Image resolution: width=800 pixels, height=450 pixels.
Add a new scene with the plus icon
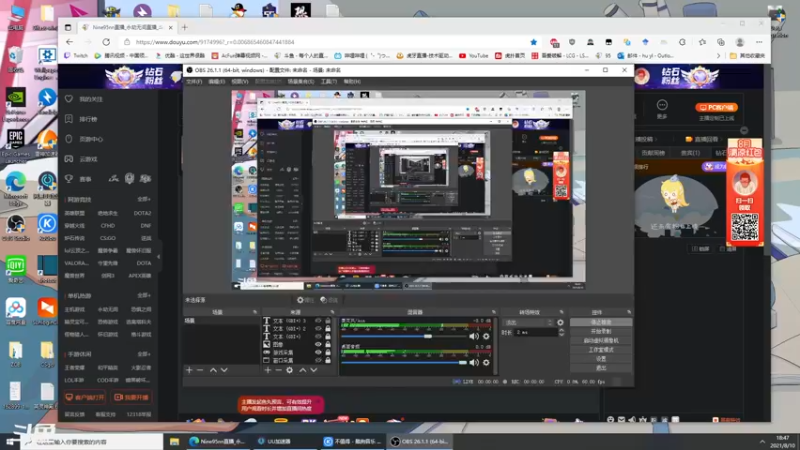[x=189, y=370]
